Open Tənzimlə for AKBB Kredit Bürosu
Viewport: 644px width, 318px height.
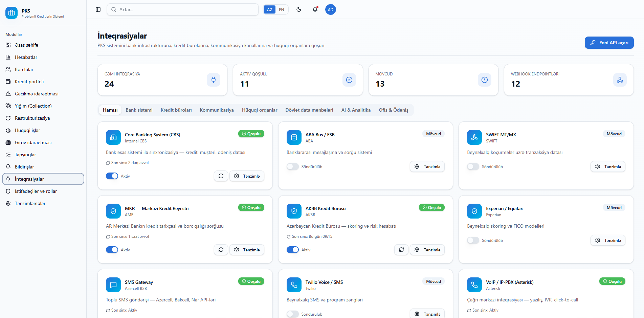tap(427, 250)
